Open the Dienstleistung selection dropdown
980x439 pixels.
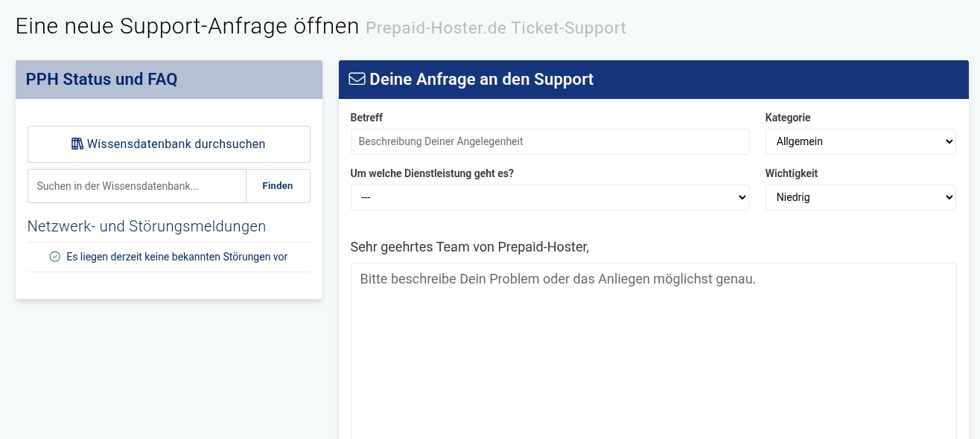[x=550, y=197]
